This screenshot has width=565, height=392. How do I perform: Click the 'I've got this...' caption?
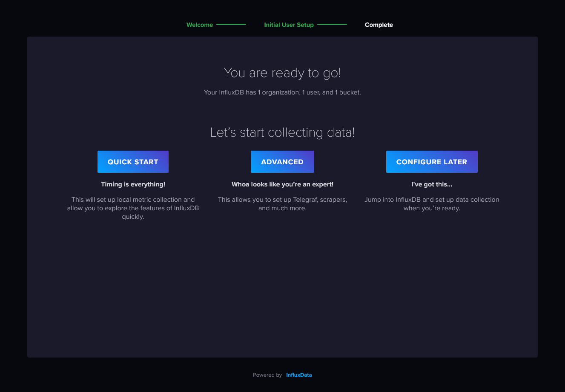tap(432, 184)
